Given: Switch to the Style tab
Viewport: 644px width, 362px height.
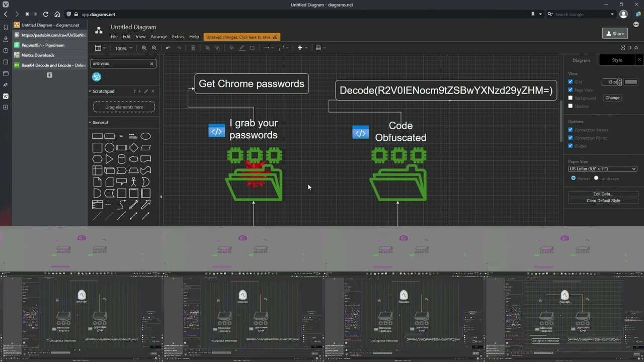Looking at the screenshot, I should pos(617,60).
